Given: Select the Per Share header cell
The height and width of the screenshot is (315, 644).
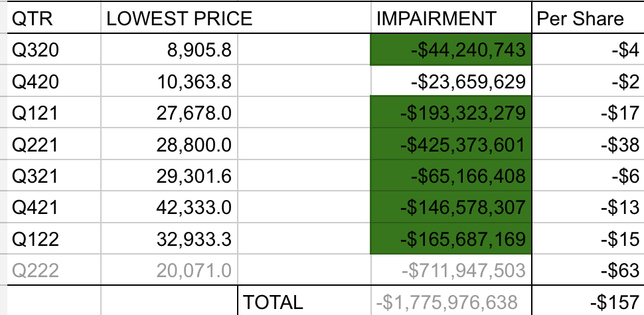Looking at the screenshot, I should (x=588, y=18).
